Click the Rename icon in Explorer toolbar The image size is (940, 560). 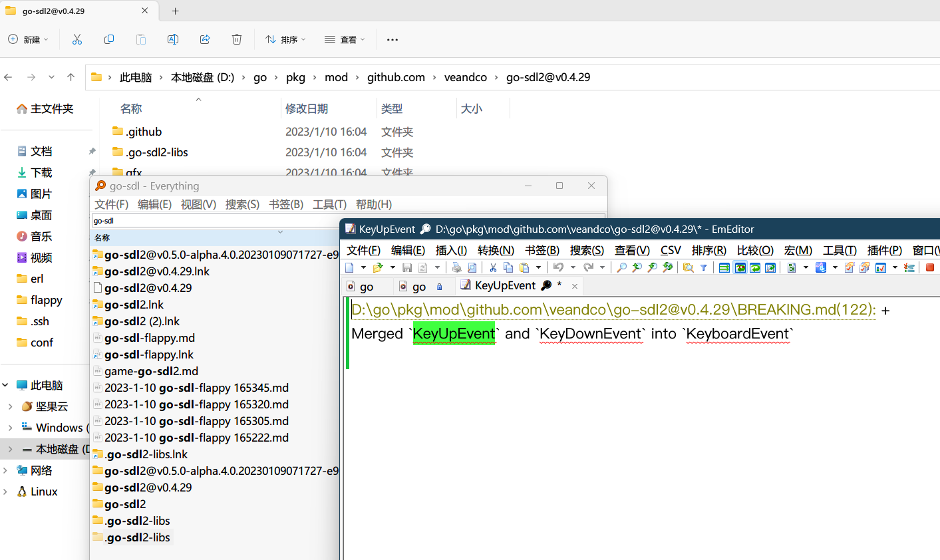173,39
